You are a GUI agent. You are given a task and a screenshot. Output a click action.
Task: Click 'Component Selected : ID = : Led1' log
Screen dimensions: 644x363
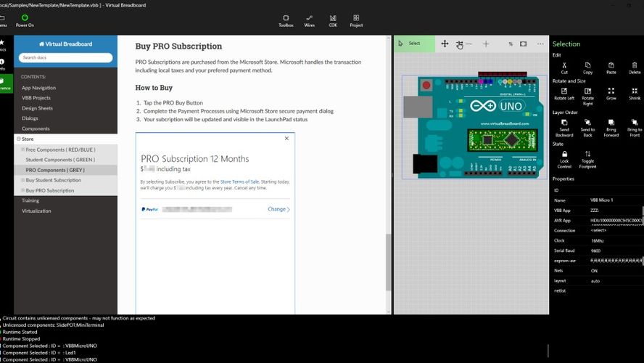tap(39, 353)
